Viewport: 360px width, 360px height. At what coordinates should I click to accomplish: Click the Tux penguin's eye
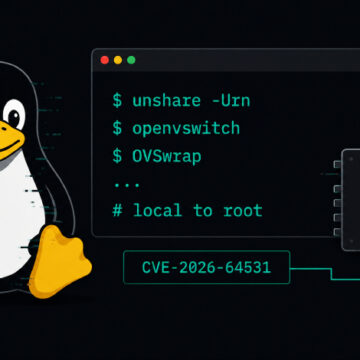point(14,115)
